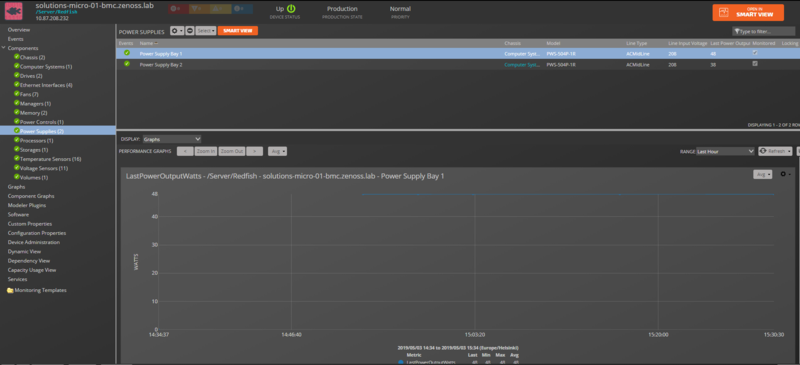The image size is (800, 365).
Task: Click the Open in Smart View button
Action: click(x=748, y=13)
